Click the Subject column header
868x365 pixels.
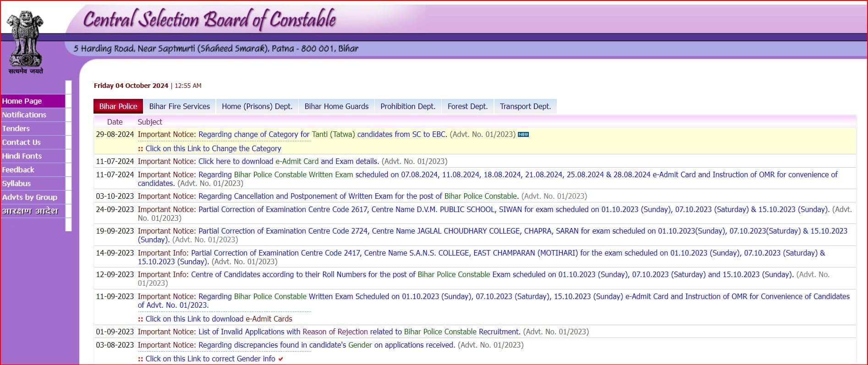[x=150, y=122]
